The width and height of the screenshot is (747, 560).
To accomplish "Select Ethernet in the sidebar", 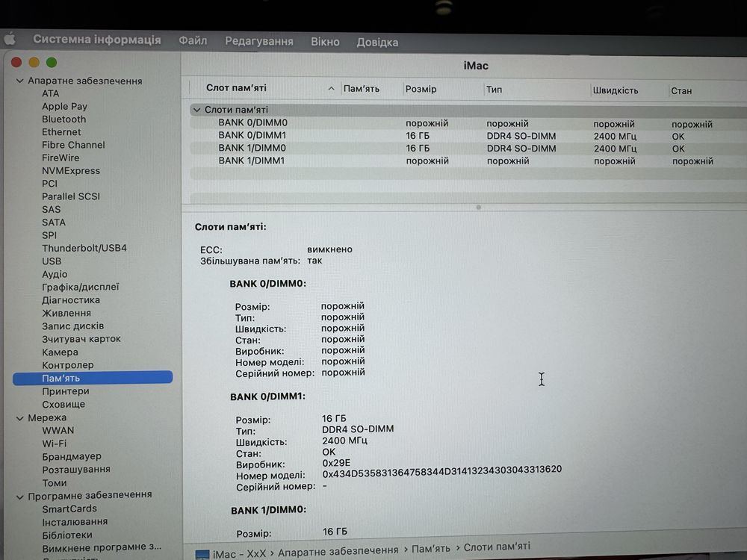I will tap(61, 132).
